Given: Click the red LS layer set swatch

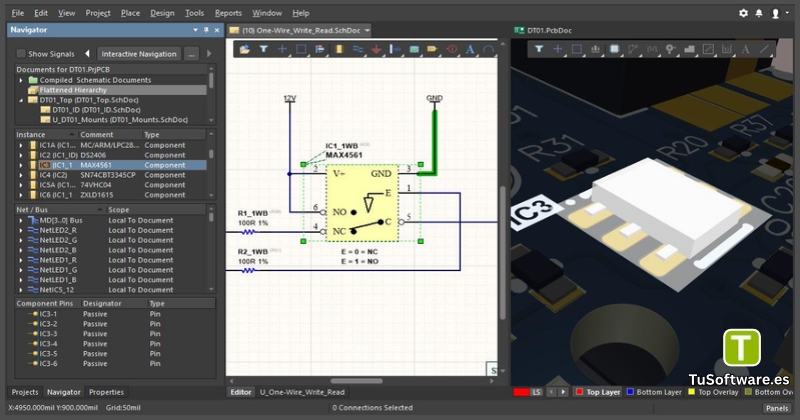Looking at the screenshot, I should point(521,392).
